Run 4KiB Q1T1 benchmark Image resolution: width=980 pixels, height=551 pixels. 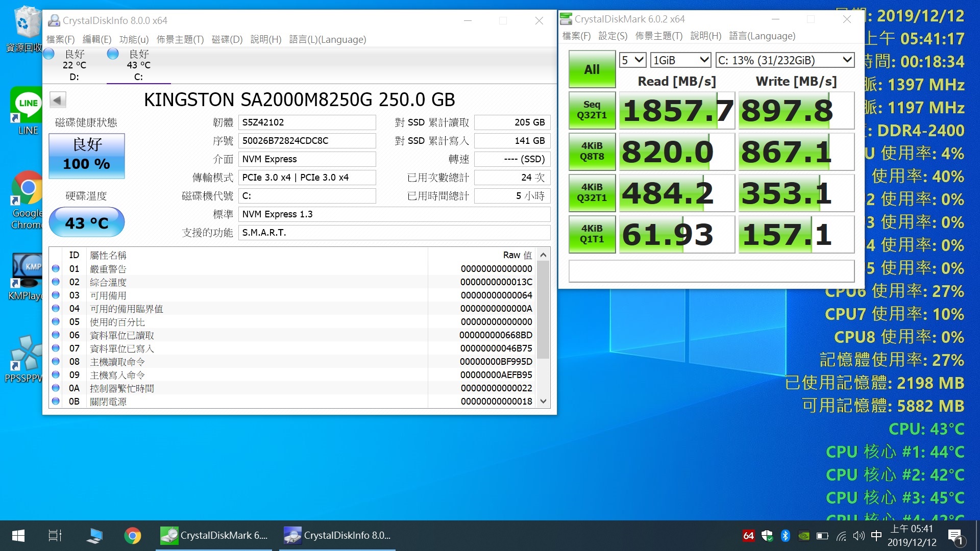[592, 234]
